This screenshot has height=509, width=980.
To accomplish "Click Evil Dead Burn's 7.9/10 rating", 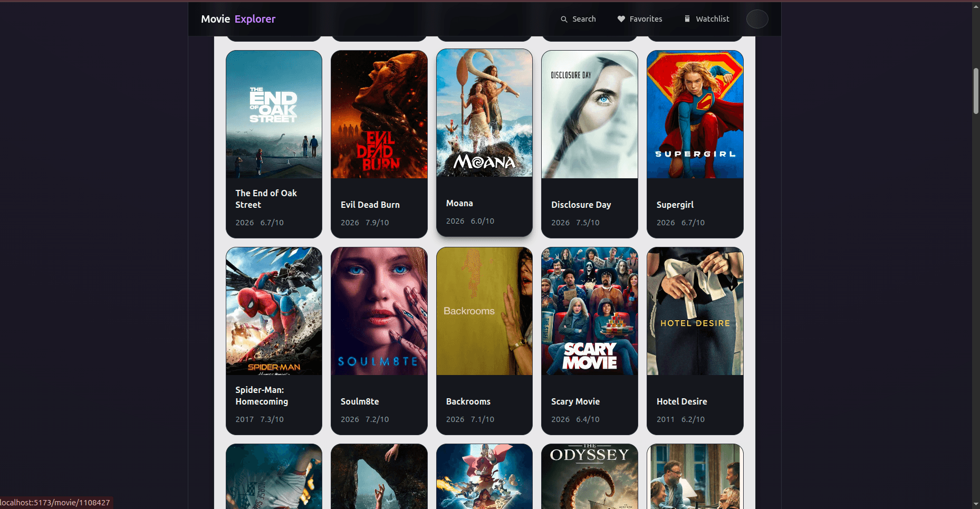I will tap(377, 223).
